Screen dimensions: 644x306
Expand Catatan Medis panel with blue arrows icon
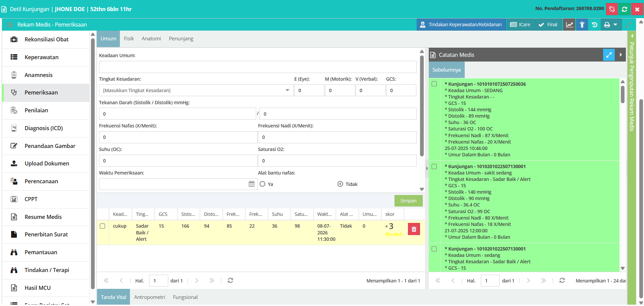[x=609, y=55]
